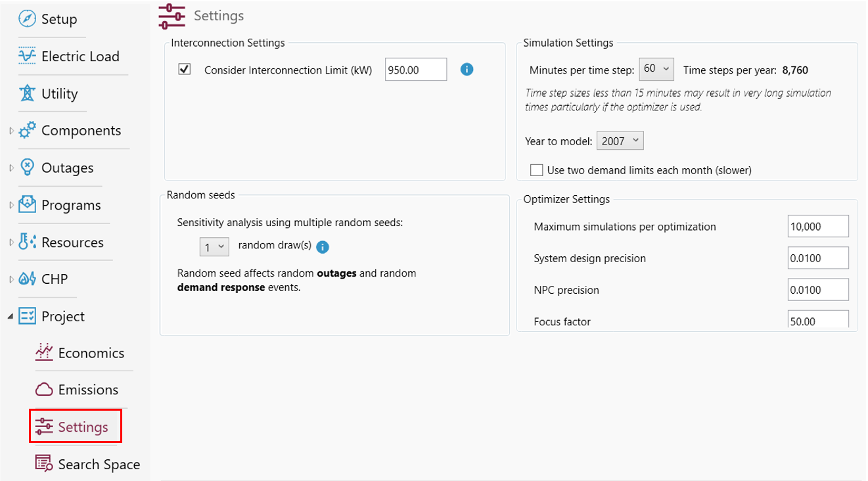The height and width of the screenshot is (481, 868).
Task: Click the Resources flask icon
Action: click(27, 242)
